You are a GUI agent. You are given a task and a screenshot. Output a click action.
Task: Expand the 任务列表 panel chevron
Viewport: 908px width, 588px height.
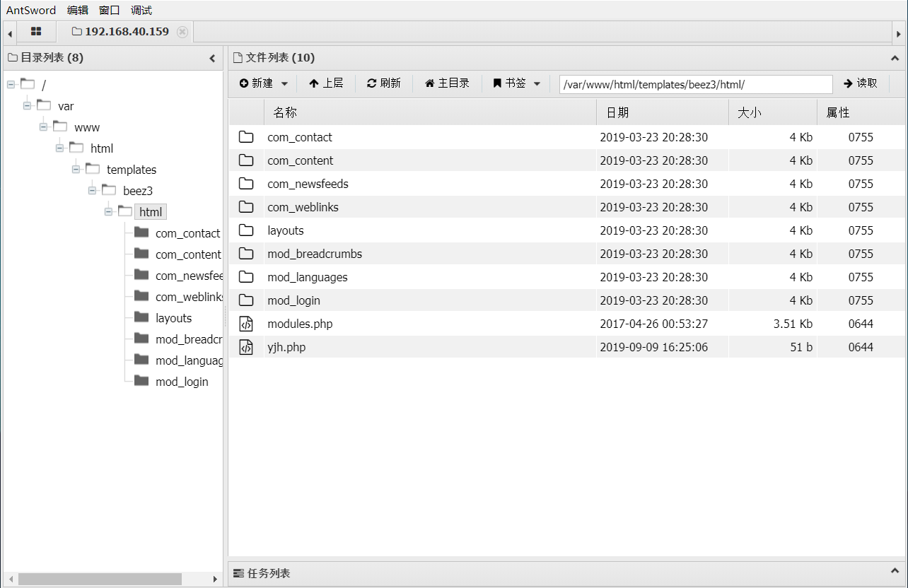[895, 571]
